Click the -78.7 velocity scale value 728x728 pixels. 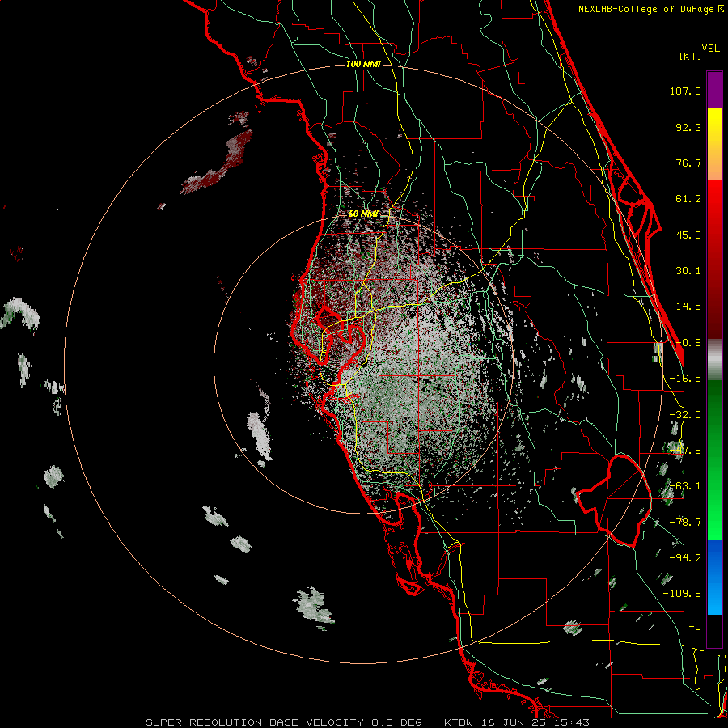[685, 523]
